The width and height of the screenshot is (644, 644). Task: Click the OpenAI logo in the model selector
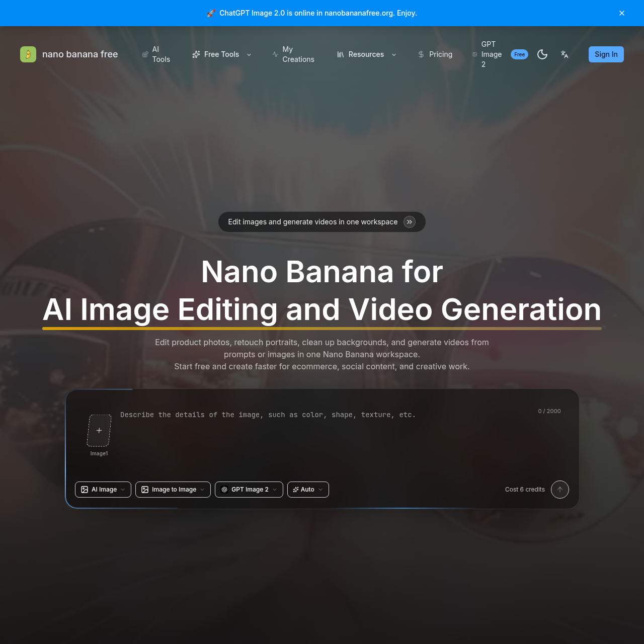[224, 490]
